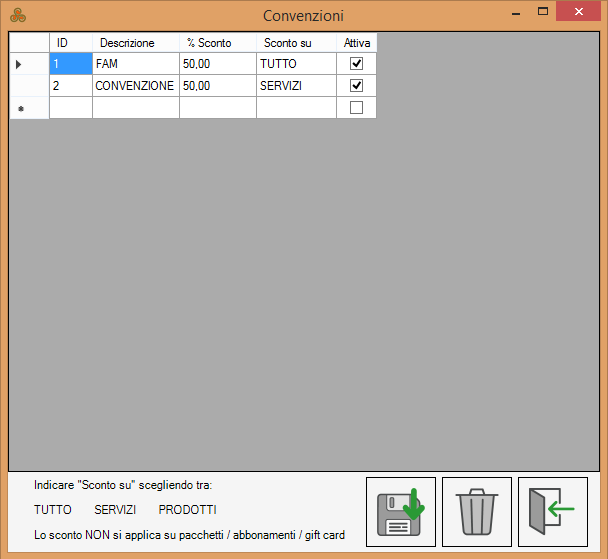Click the Attiva column header

[356, 43]
